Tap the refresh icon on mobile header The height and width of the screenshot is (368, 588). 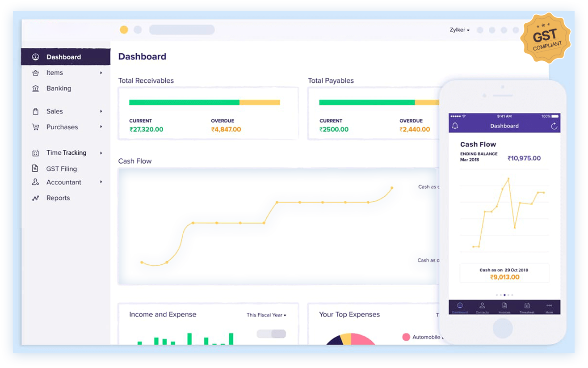point(554,126)
